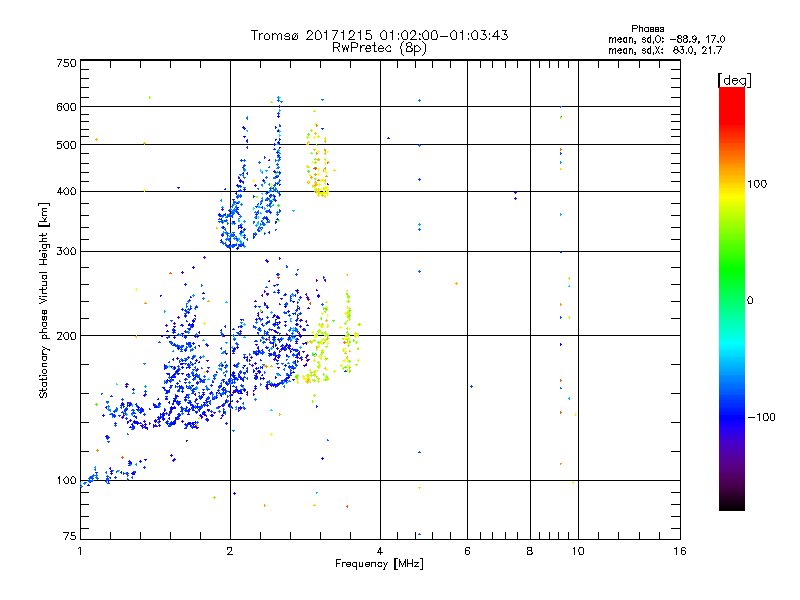Click the colorbar tick label '0'
Viewport: 800px width, 600px height.
pyautogui.click(x=749, y=301)
